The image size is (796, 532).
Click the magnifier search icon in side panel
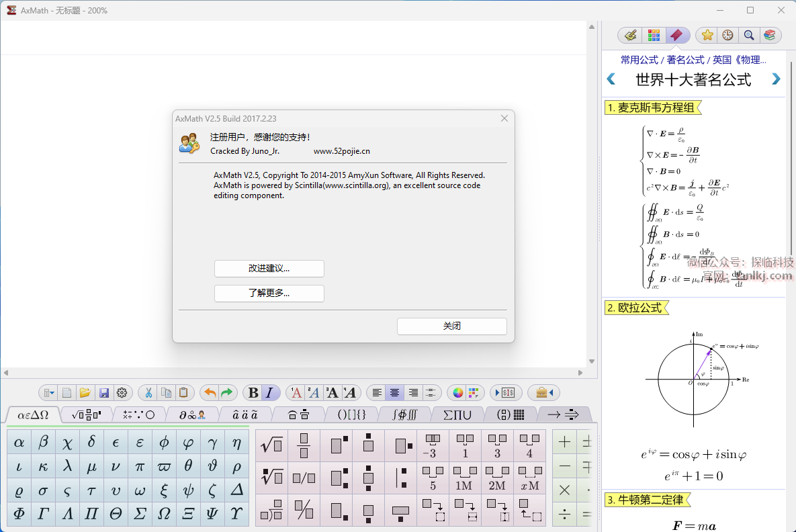point(748,36)
